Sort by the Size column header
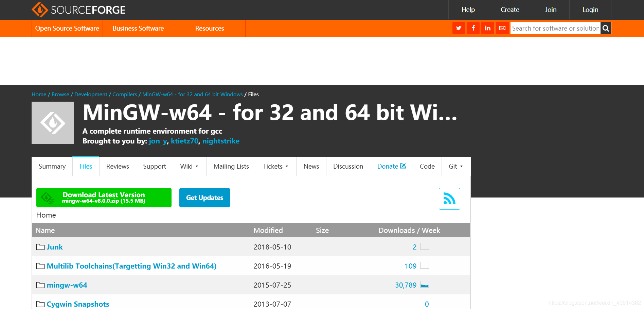 click(x=322, y=230)
